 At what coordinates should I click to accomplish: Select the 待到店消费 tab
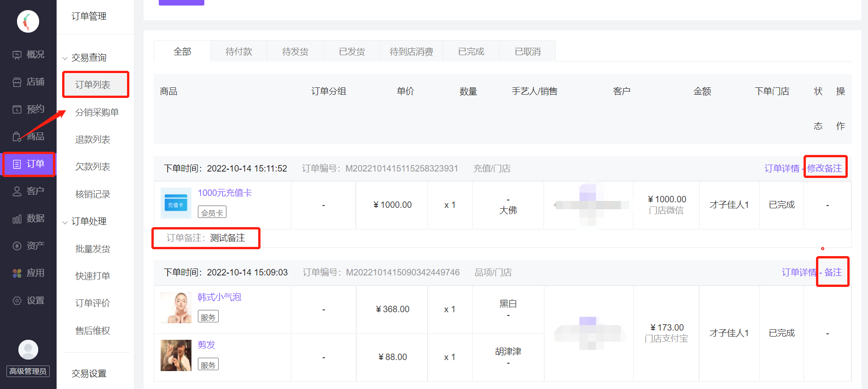411,51
